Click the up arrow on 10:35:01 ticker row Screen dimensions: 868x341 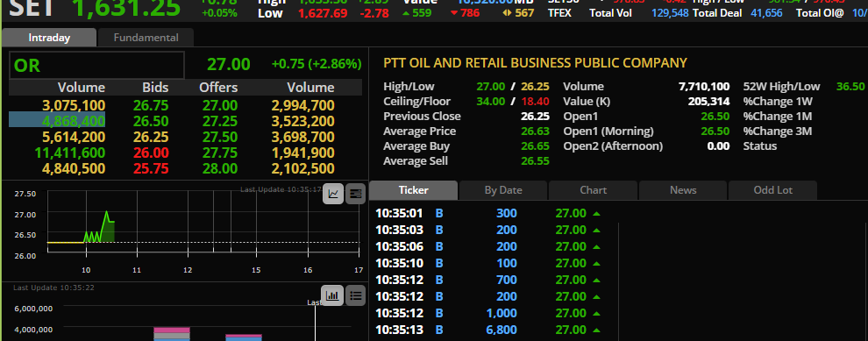[x=596, y=214]
